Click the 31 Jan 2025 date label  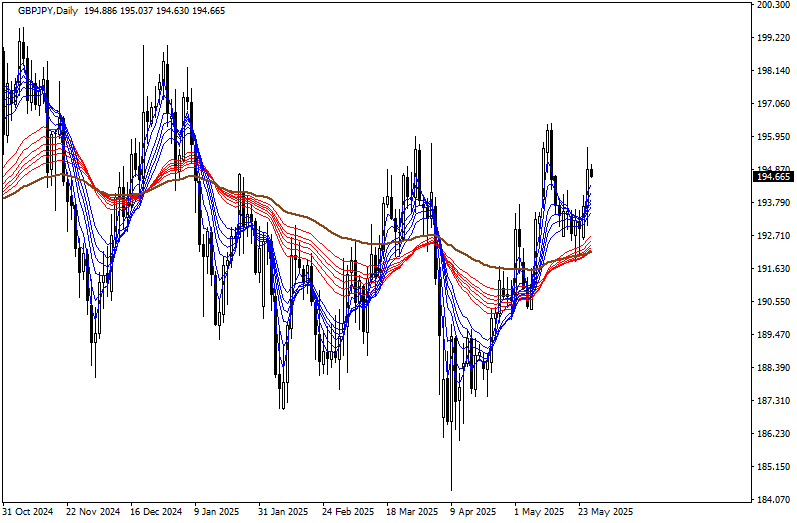283,512
